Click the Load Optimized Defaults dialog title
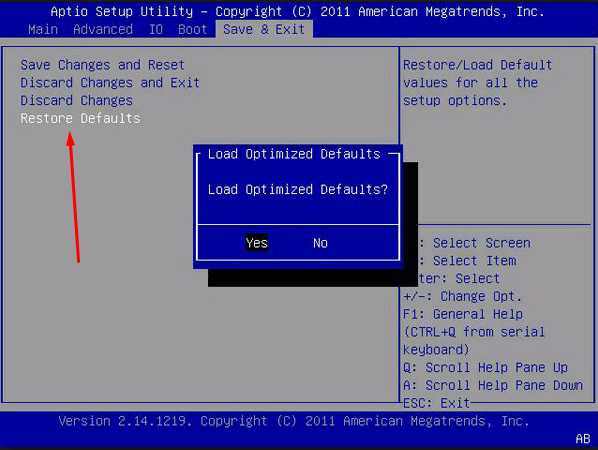This screenshot has height=450, width=598. point(294,154)
